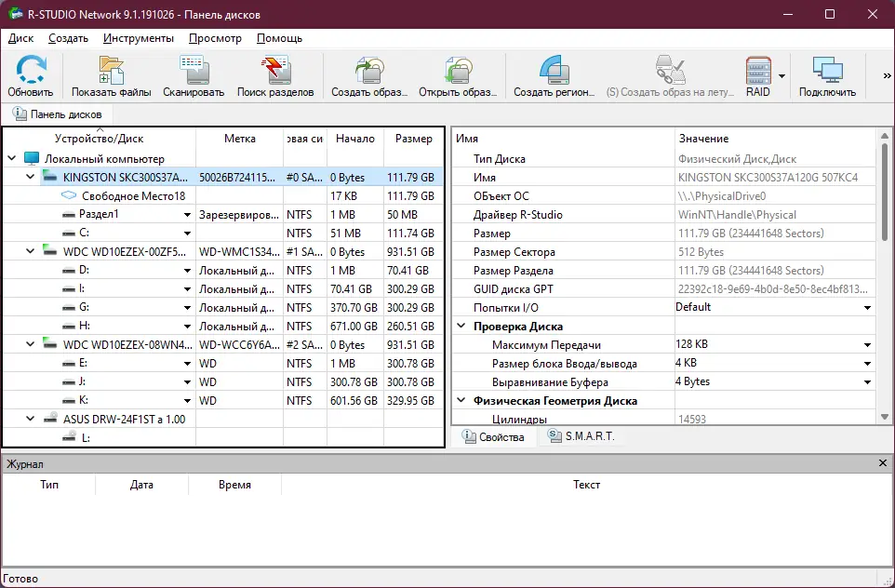Viewport: 895px width, 588px height.
Task: Open dropdown arrow for partition K:
Action: point(187,401)
